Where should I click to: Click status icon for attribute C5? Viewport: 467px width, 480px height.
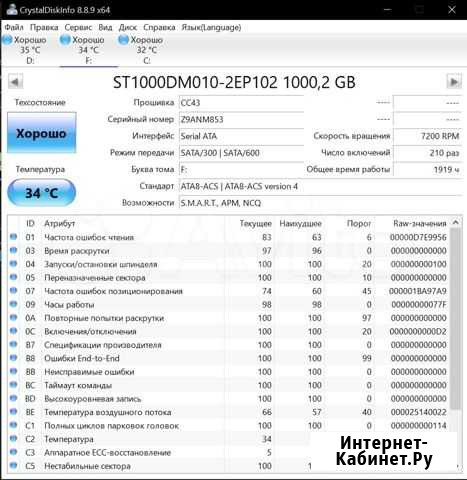coord(13,465)
